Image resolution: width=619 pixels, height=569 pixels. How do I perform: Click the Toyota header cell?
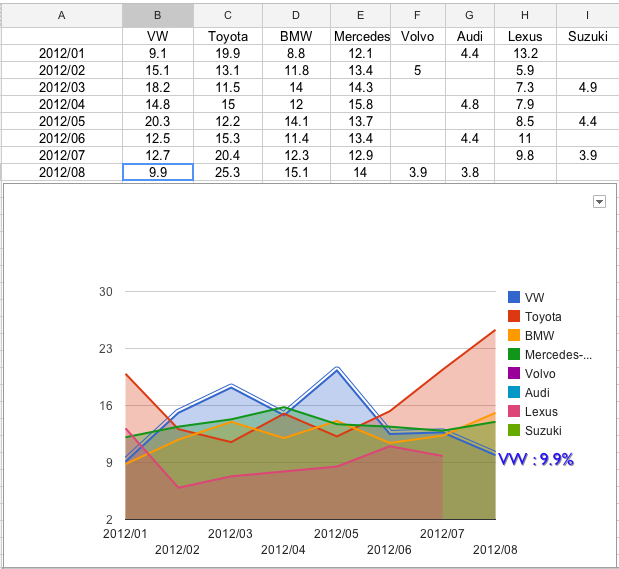click(x=228, y=36)
